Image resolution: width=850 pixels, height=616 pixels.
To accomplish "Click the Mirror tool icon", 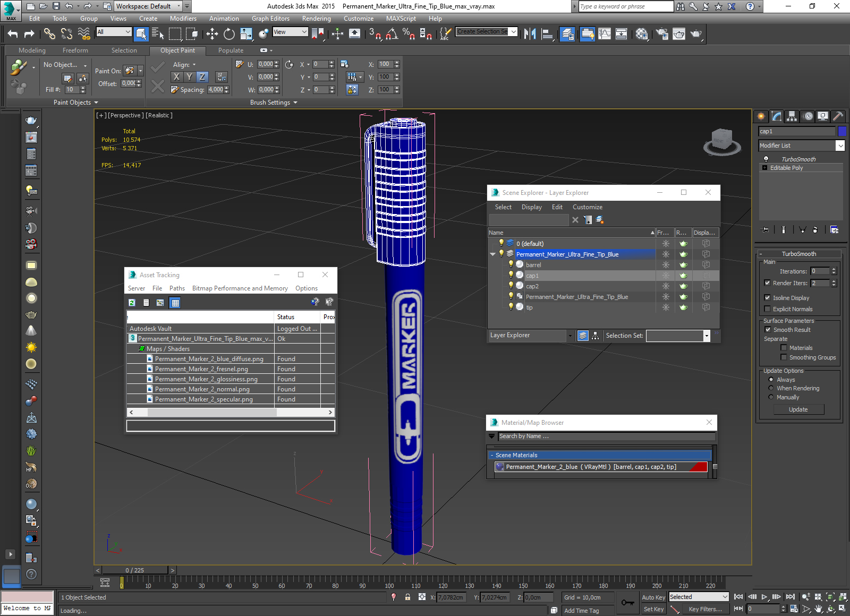I will click(530, 34).
